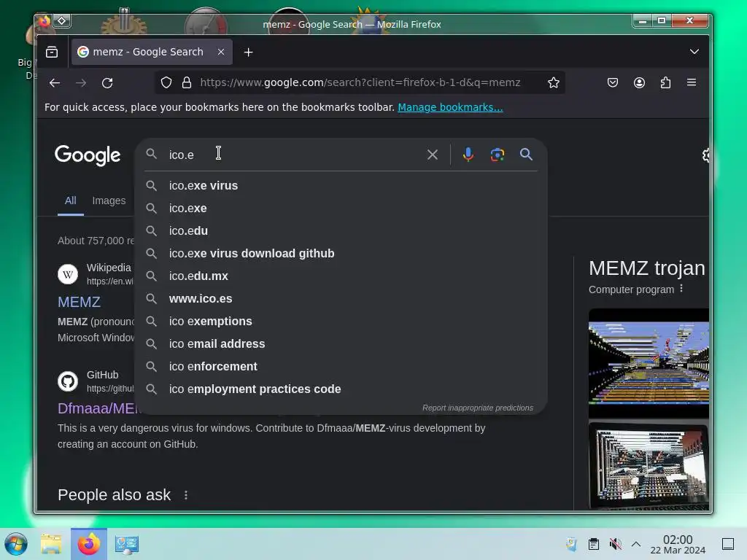Click the 'MEMZ trojan' knowledge panel title
This screenshot has width=747, height=560.
coord(646,268)
